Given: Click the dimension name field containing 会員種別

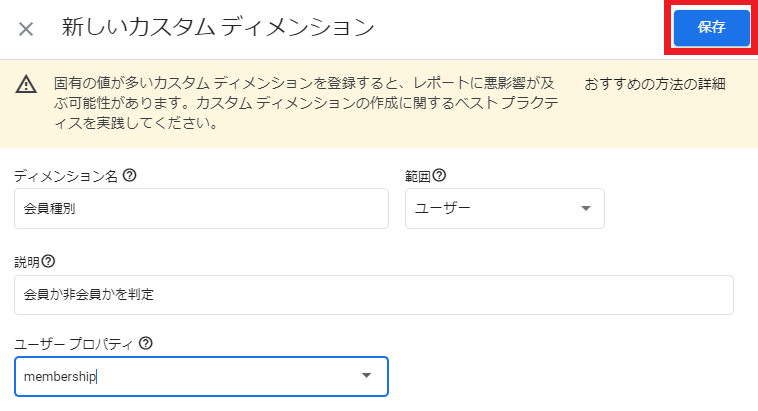Looking at the screenshot, I should click(201, 208).
